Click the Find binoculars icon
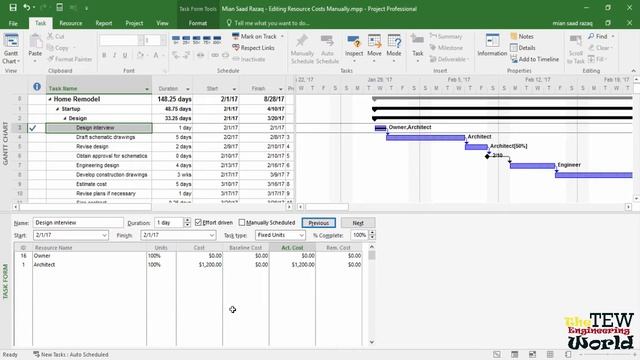 (x=591, y=36)
